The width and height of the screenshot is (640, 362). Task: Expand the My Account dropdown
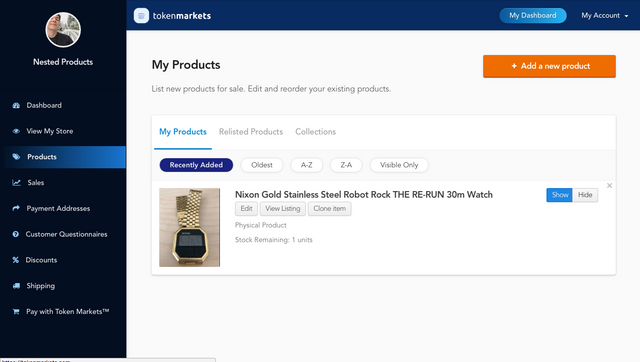(604, 16)
